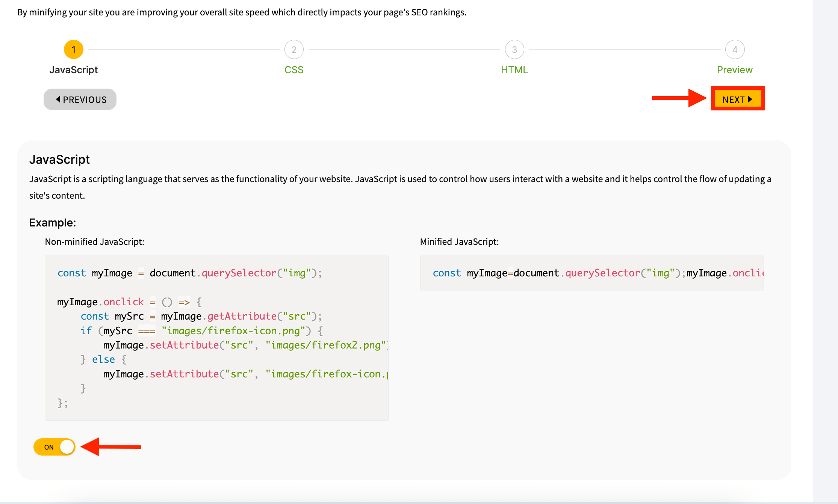Go to step 4 Preview circle
838x504 pixels.
tap(735, 50)
